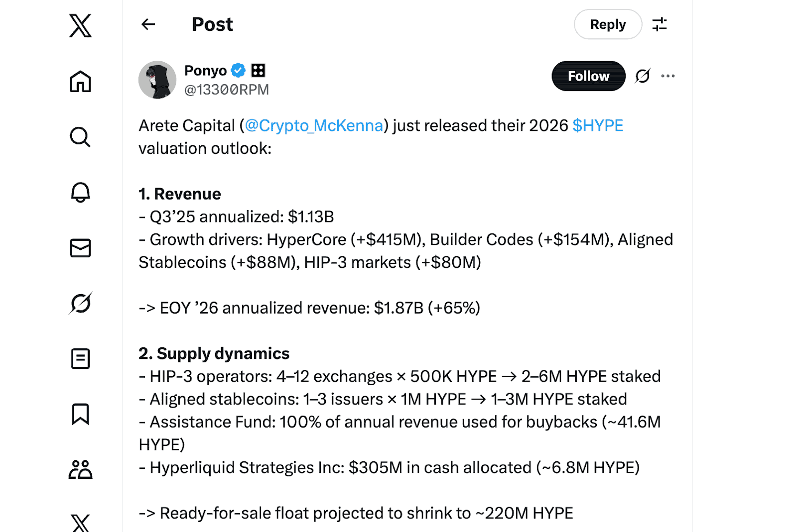Open Ponyo's profile avatar
797x532 pixels.
pos(157,80)
